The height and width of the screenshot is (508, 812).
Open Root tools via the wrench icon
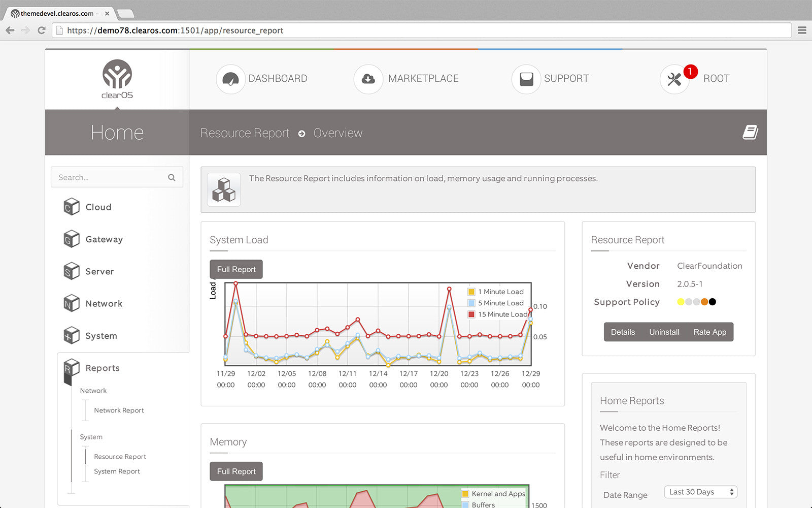[x=674, y=79]
